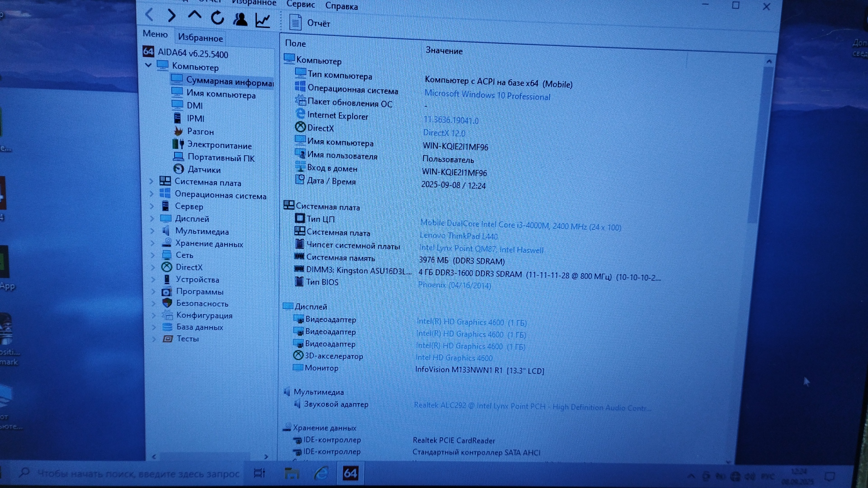Click the Back navigation arrow

[x=149, y=15]
